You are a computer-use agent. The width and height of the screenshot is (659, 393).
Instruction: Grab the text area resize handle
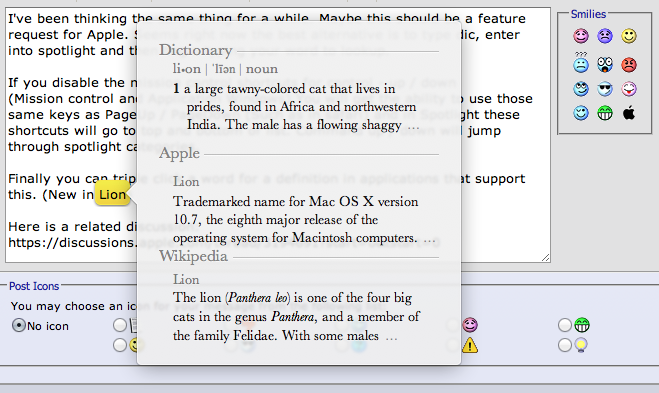[x=546, y=257]
